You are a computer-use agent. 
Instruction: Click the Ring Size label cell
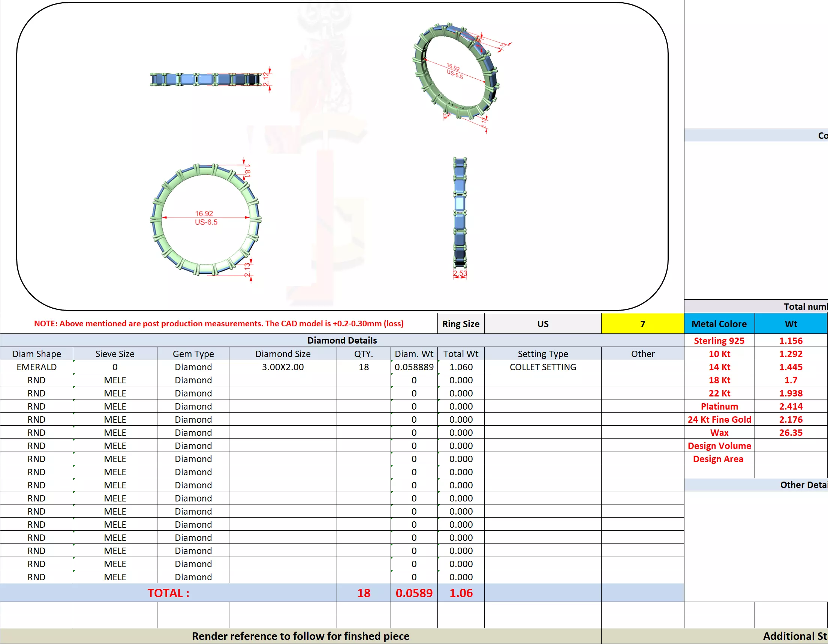[x=461, y=324]
